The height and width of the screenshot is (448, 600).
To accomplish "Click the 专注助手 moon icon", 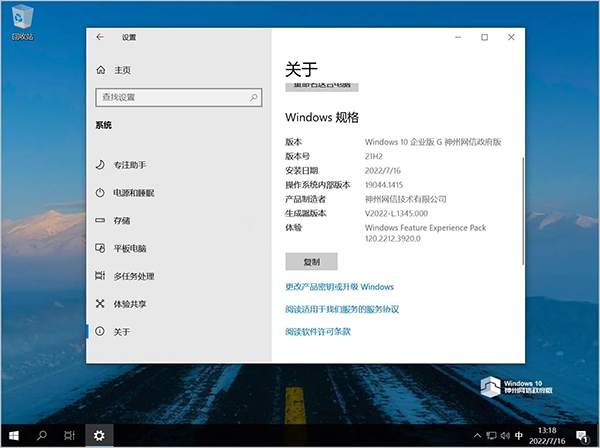I will click(x=100, y=165).
